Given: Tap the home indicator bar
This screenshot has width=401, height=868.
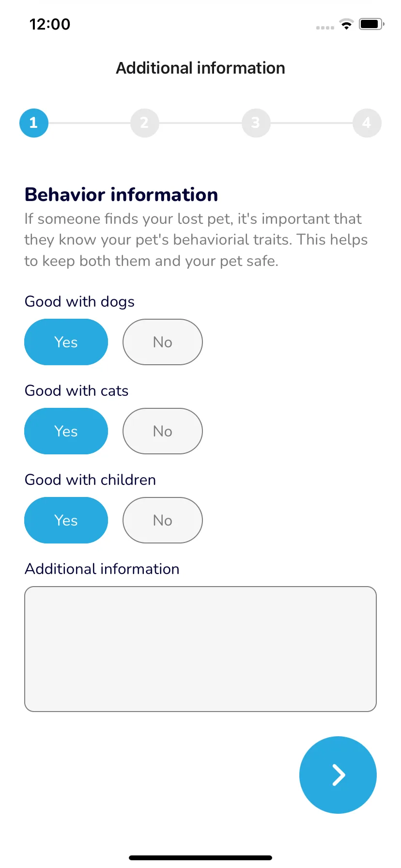Looking at the screenshot, I should tap(200, 858).
